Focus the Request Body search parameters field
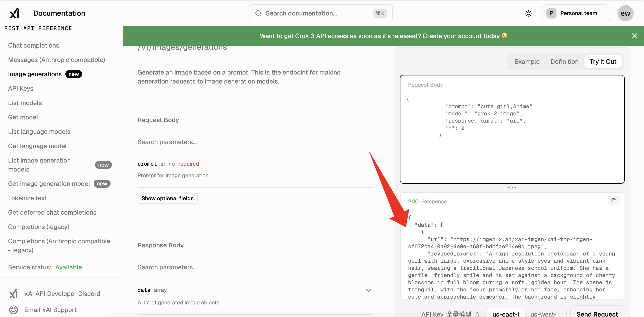Viewport: 644px width, 317px height. pyautogui.click(x=255, y=142)
